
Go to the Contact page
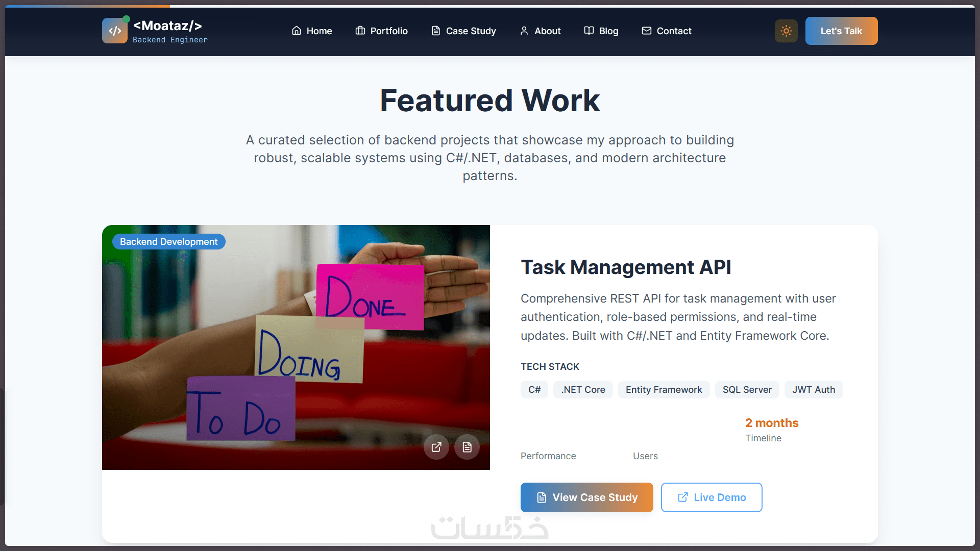667,31
